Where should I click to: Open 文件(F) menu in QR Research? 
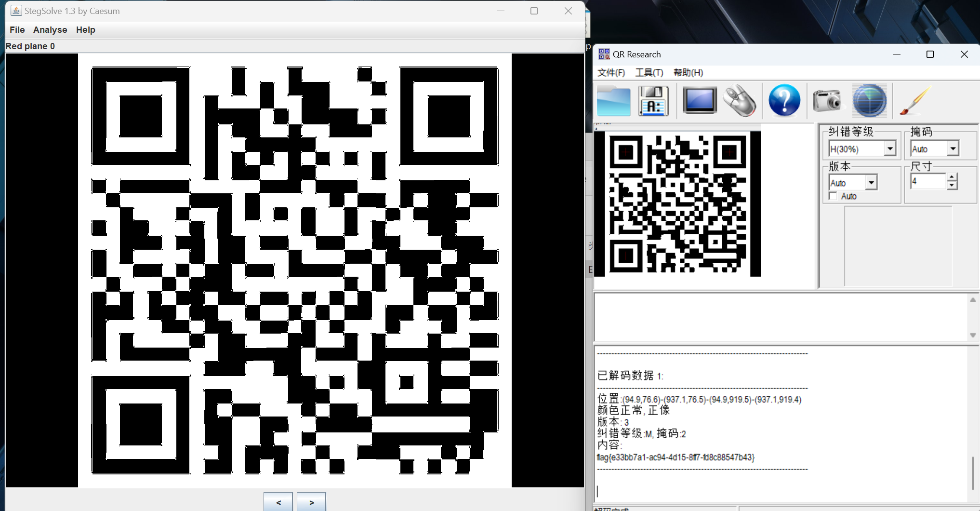611,72
